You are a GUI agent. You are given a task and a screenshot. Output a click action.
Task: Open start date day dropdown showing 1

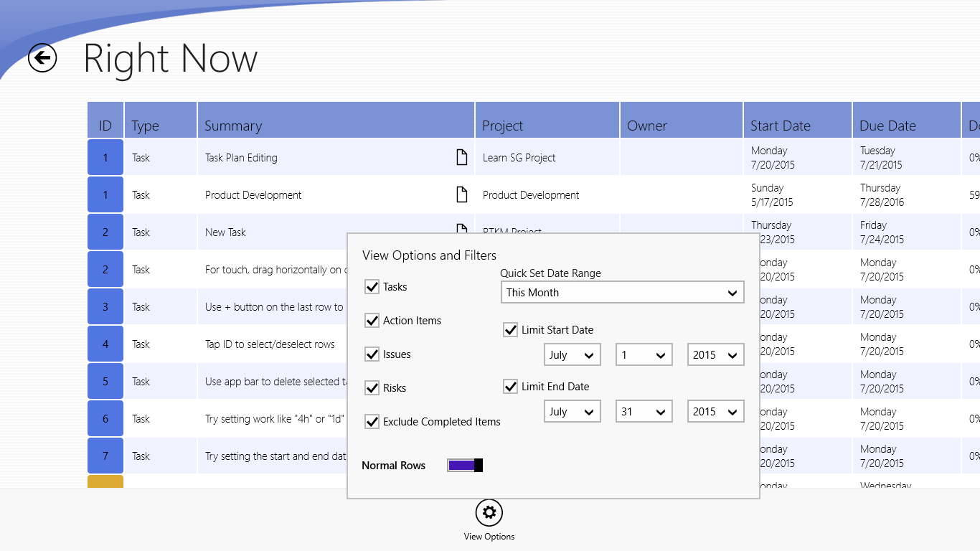[644, 355]
